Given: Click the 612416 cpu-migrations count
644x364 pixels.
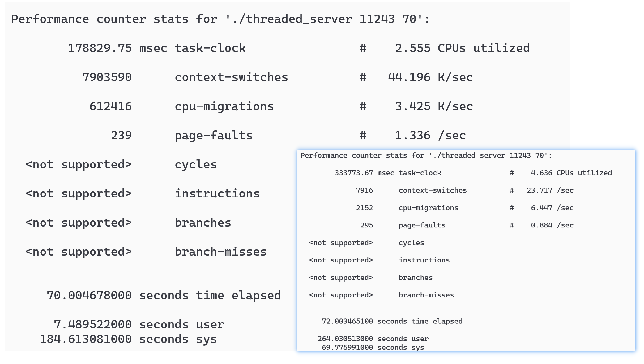Looking at the screenshot, I should coord(110,106).
